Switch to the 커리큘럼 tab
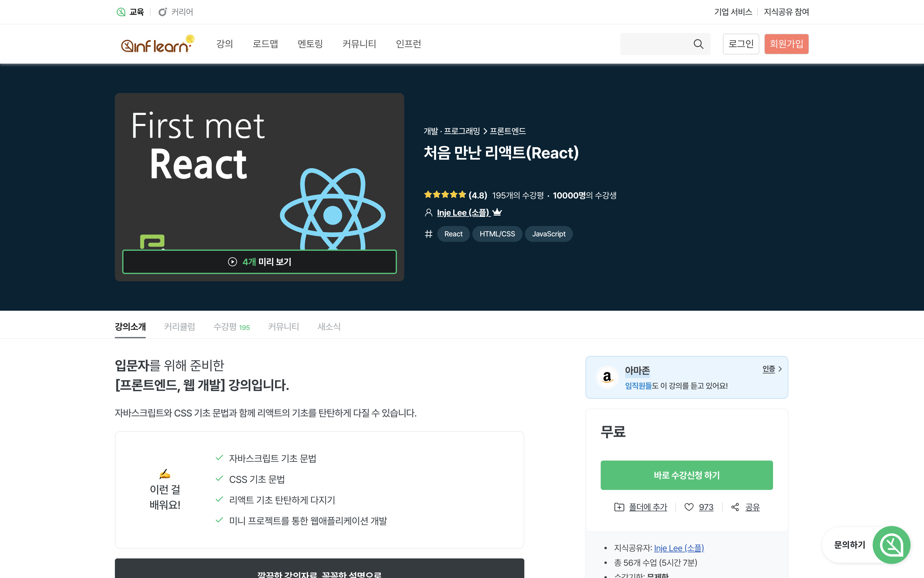The height and width of the screenshot is (578, 924). (x=179, y=327)
